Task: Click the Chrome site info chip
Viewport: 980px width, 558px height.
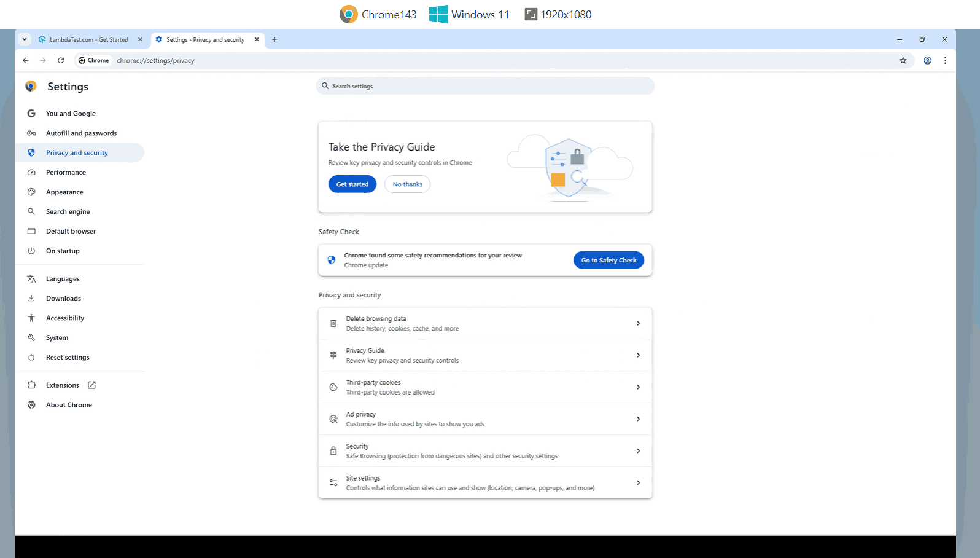Action: pyautogui.click(x=94, y=60)
